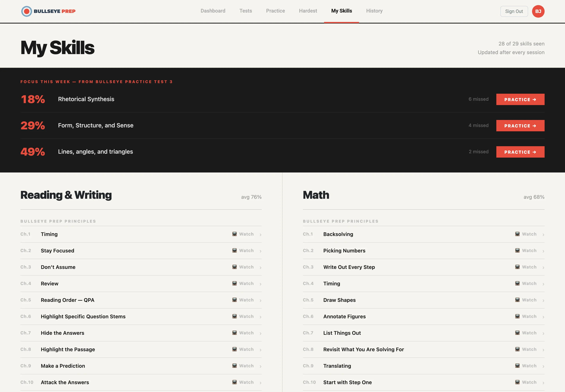This screenshot has width=565, height=392.
Task: Expand the Reading Order — QPA chevron
Action: coord(260,300)
